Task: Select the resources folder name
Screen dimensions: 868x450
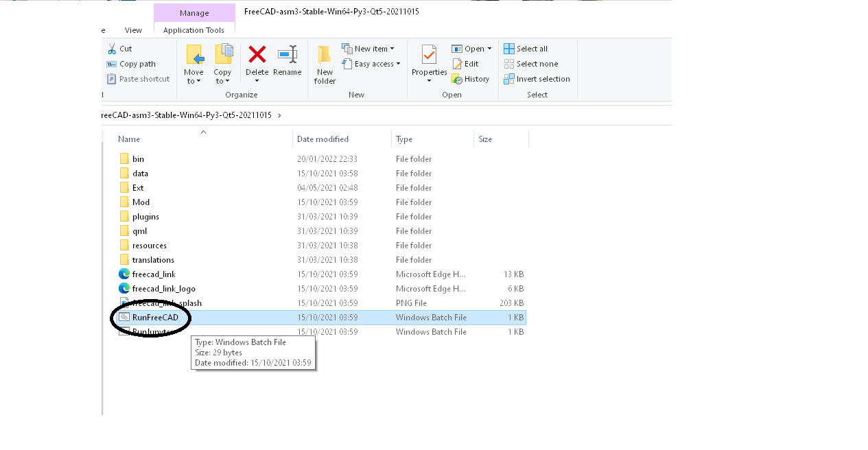Action: pos(150,246)
